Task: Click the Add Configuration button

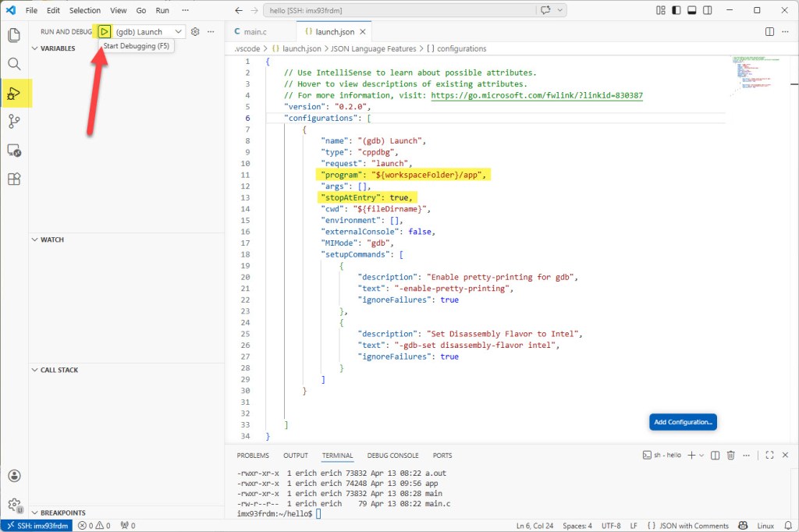Action: pyautogui.click(x=683, y=421)
